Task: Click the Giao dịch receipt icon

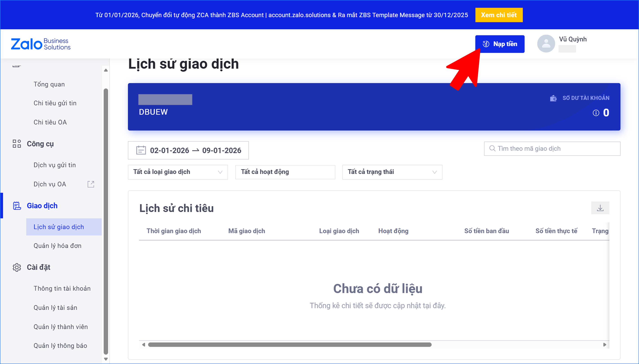Action: tap(17, 206)
